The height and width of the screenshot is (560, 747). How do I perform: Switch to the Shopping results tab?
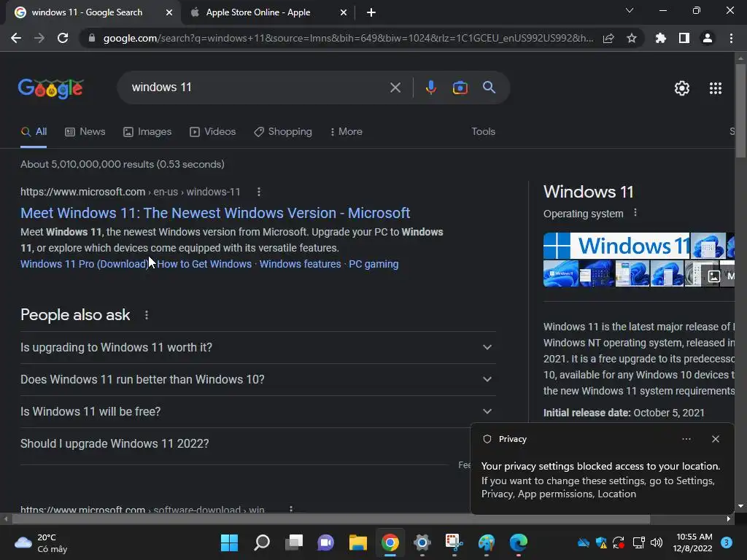pyautogui.click(x=283, y=131)
